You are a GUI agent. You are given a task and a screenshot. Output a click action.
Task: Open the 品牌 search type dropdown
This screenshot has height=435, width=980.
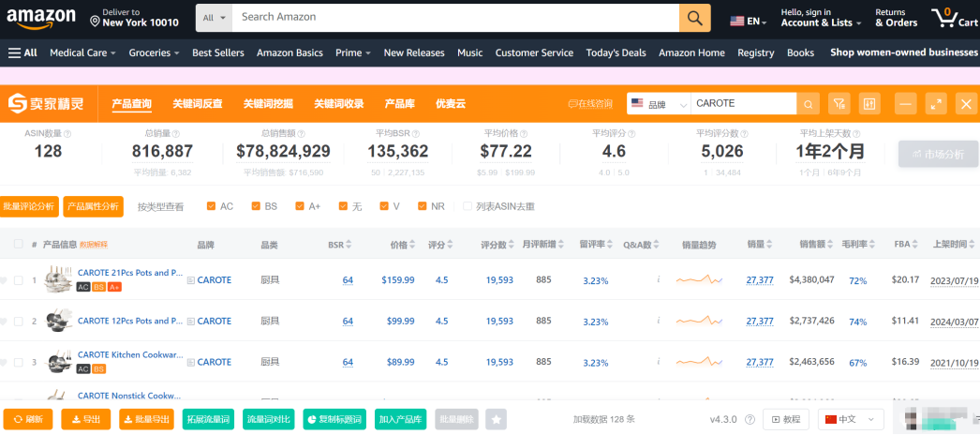[x=658, y=104]
